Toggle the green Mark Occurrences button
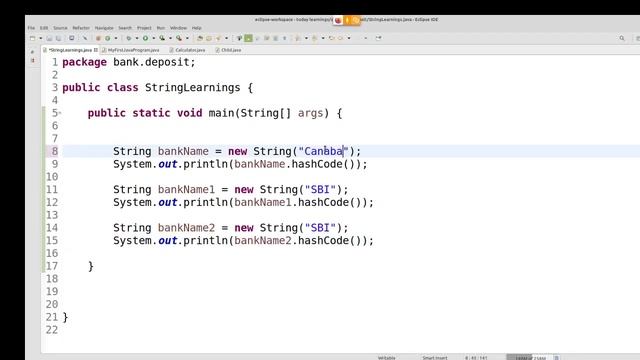The width and height of the screenshot is (640, 360). pos(248,38)
